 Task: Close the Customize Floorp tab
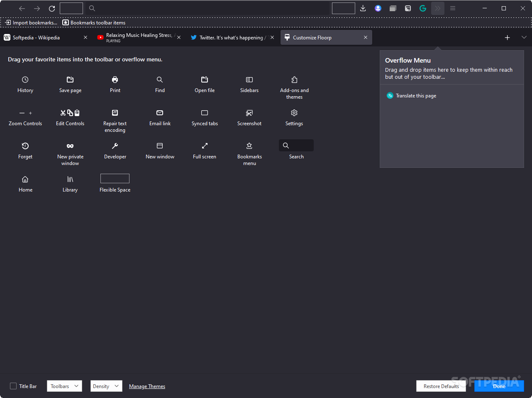point(366,37)
